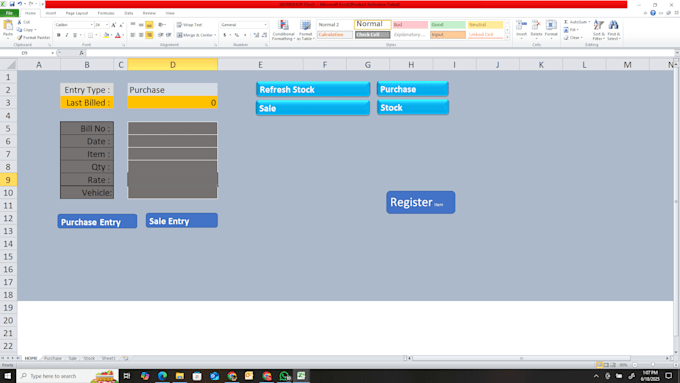Click the Bill No input cell
680x383 pixels.
[x=173, y=128]
